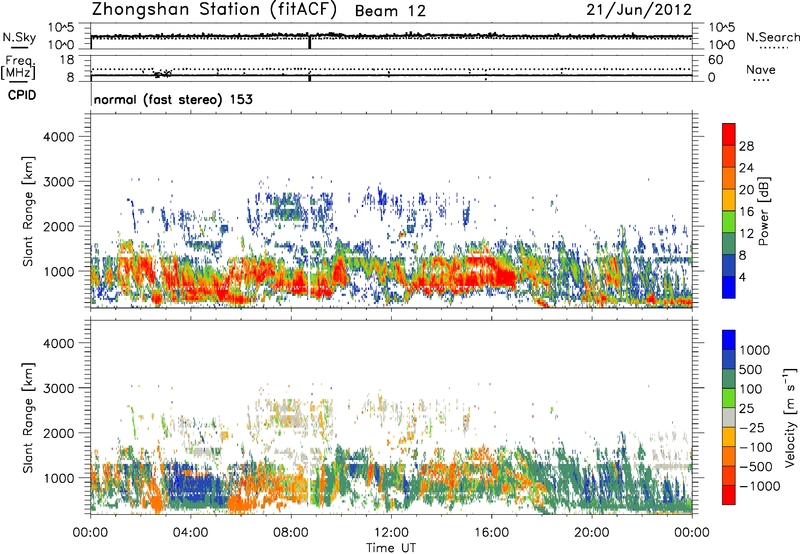Click the "Zhongshan Station (fitACF)" plot title

click(x=214, y=10)
